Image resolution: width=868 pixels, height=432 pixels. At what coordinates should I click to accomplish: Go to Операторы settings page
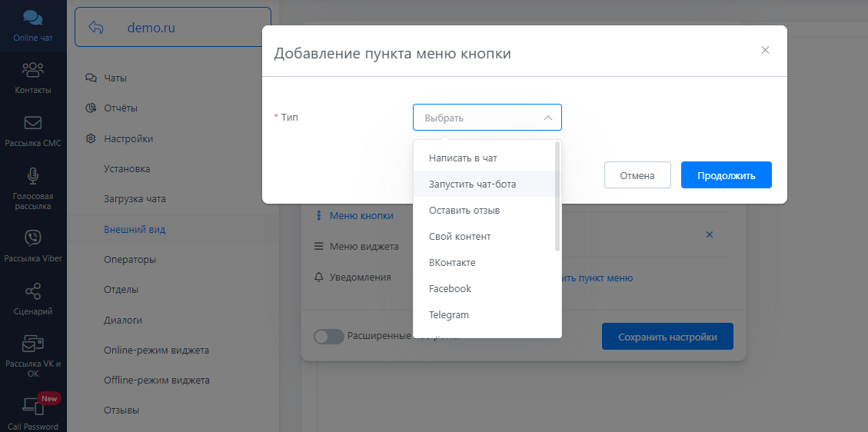pyautogui.click(x=130, y=260)
